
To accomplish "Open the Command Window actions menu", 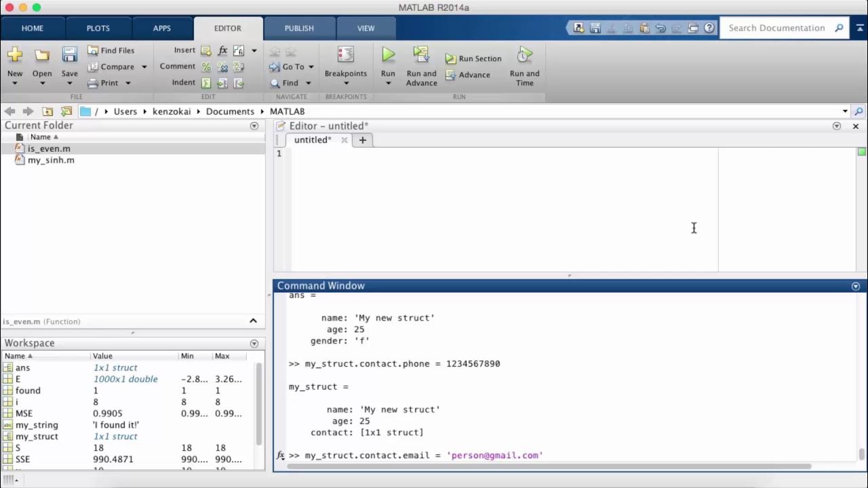I will coord(856,286).
